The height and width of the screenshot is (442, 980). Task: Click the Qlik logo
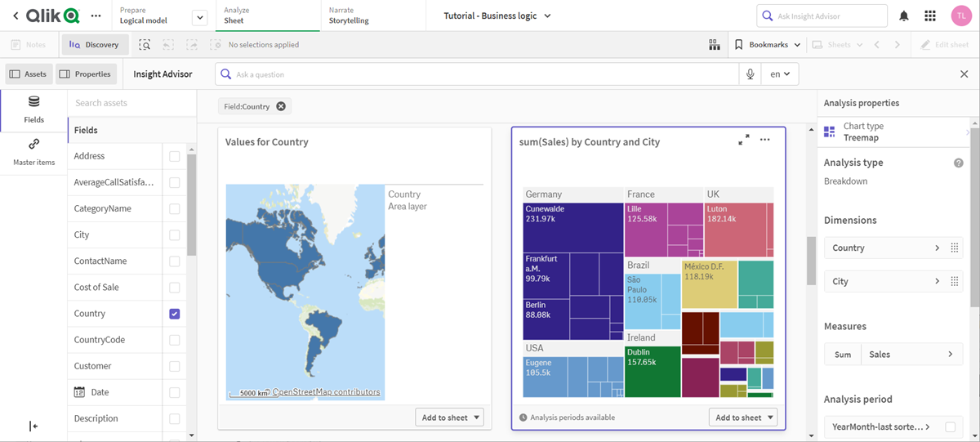pos(53,16)
